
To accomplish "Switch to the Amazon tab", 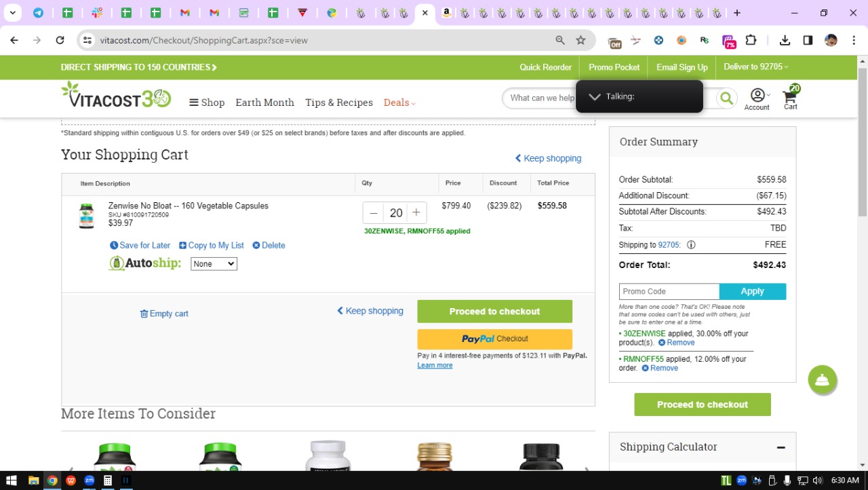I will [446, 13].
